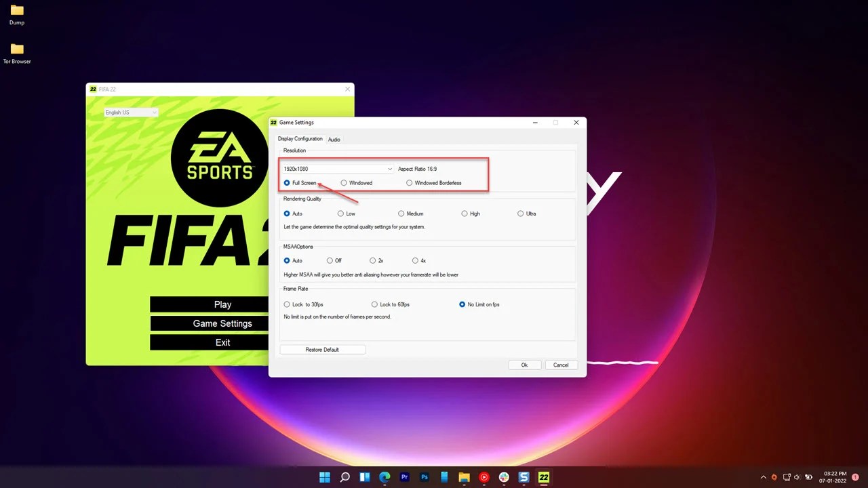Select 2x MSAA
The image size is (868, 488).
[376, 260]
